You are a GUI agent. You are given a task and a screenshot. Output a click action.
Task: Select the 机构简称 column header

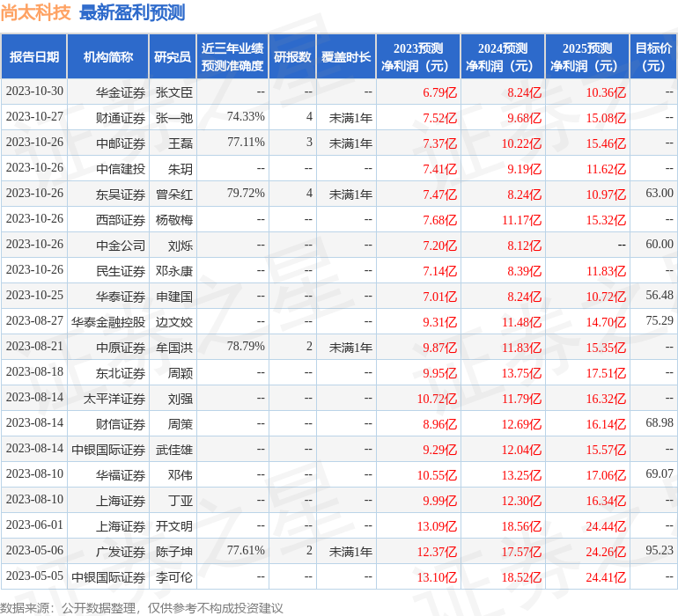click(108, 56)
